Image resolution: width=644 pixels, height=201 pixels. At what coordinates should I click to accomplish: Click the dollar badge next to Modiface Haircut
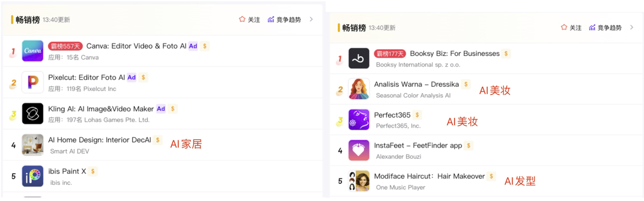[x=492, y=176]
